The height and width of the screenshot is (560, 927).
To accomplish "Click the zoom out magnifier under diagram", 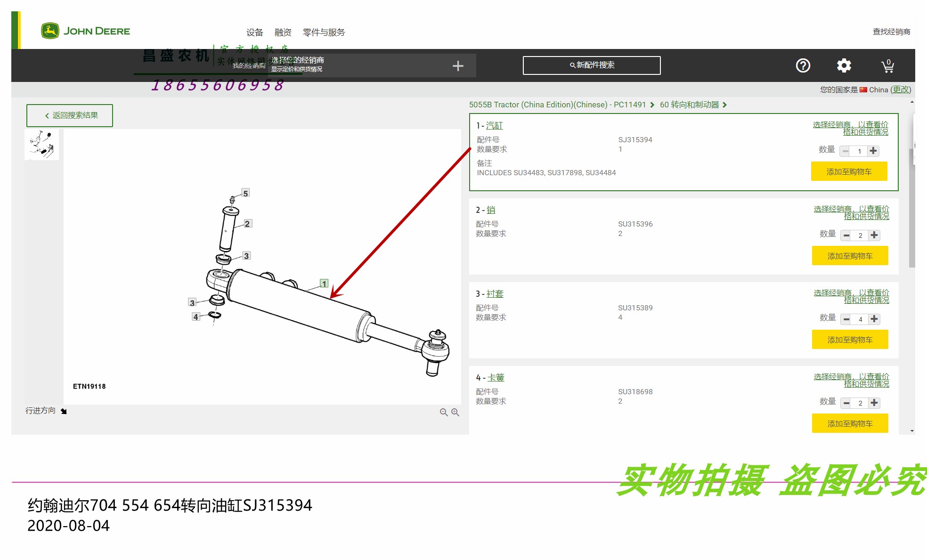I will click(x=444, y=412).
